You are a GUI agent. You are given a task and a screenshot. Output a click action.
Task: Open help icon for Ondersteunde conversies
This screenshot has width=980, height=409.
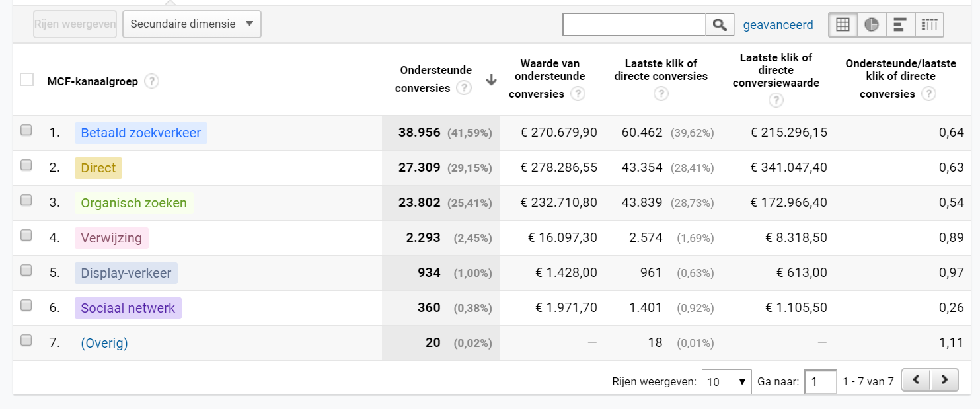coord(464,88)
